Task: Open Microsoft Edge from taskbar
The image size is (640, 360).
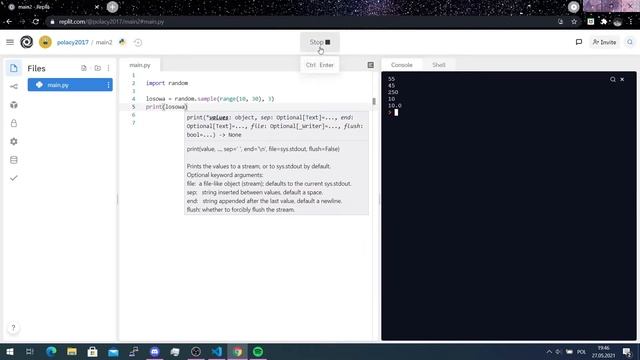Action: point(51,351)
